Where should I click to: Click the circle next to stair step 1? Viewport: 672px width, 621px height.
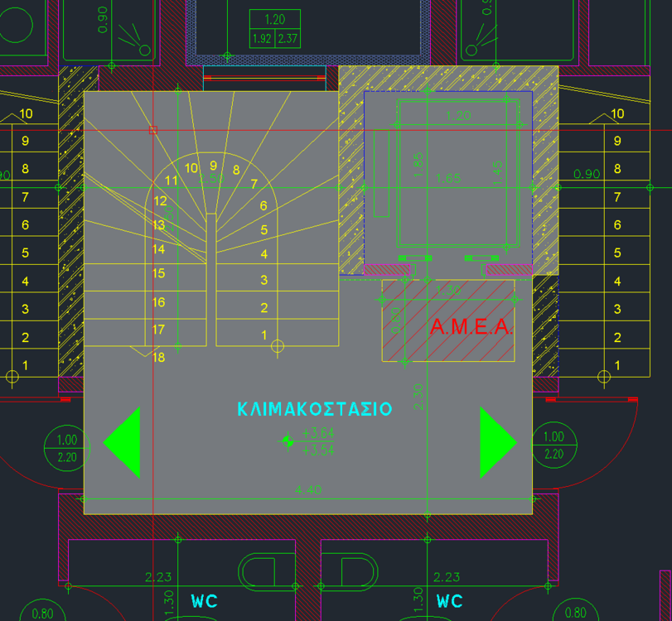click(278, 345)
